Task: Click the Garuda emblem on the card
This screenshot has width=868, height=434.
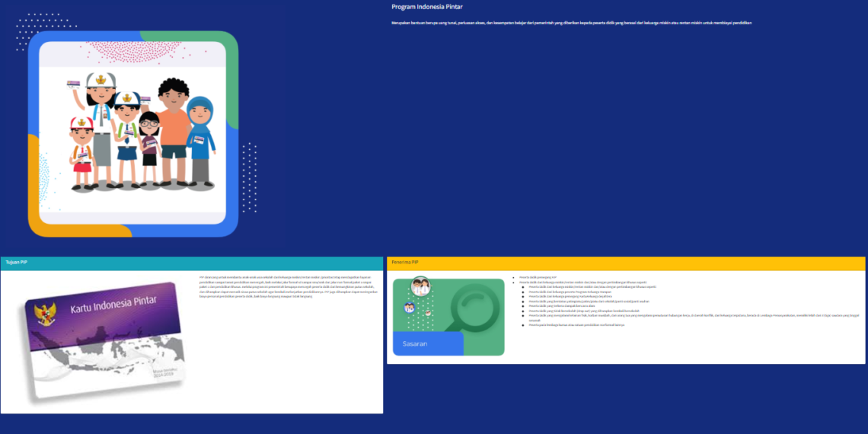Action: 45,314
